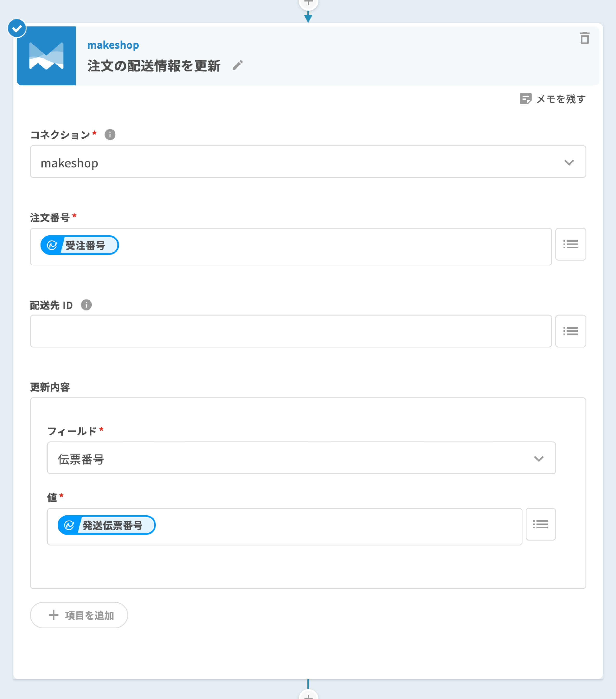Click the コネクション info icon

[x=110, y=134]
